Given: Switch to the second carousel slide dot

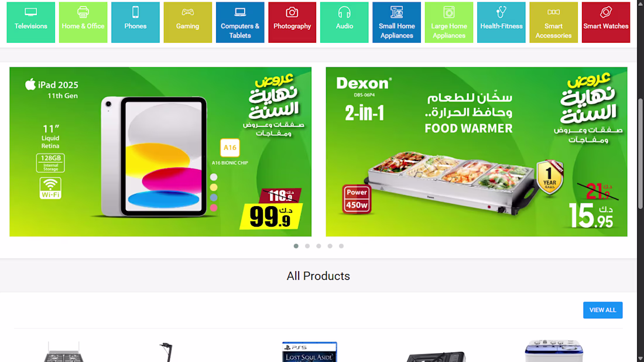Looking at the screenshot, I should coord(307,246).
